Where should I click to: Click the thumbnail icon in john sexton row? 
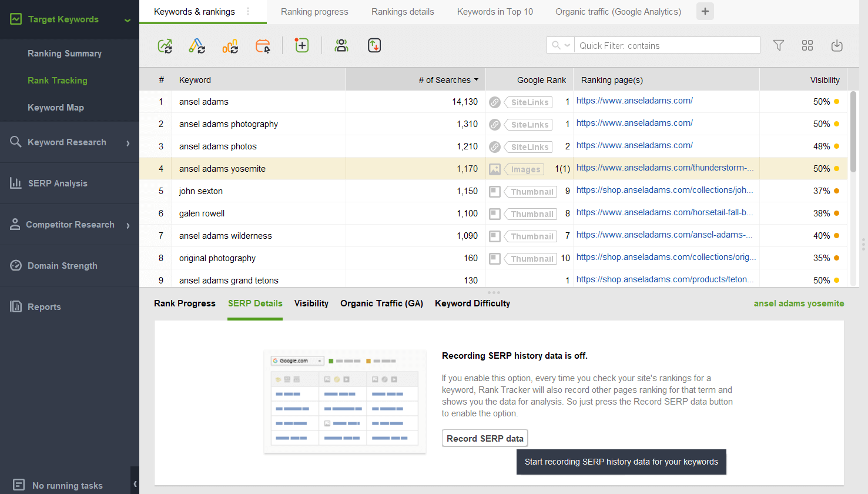(495, 192)
